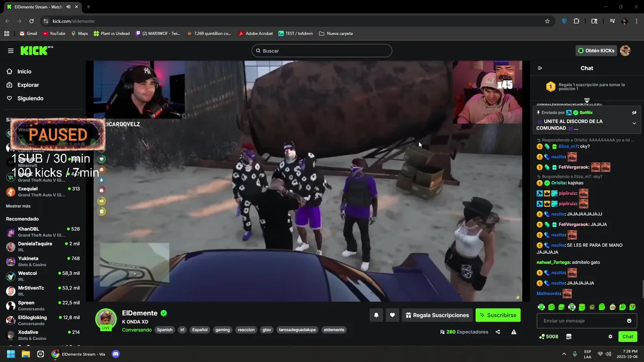Expand Mostrar más in followed list
Screen dimensions: 644x362
click(x=18, y=206)
